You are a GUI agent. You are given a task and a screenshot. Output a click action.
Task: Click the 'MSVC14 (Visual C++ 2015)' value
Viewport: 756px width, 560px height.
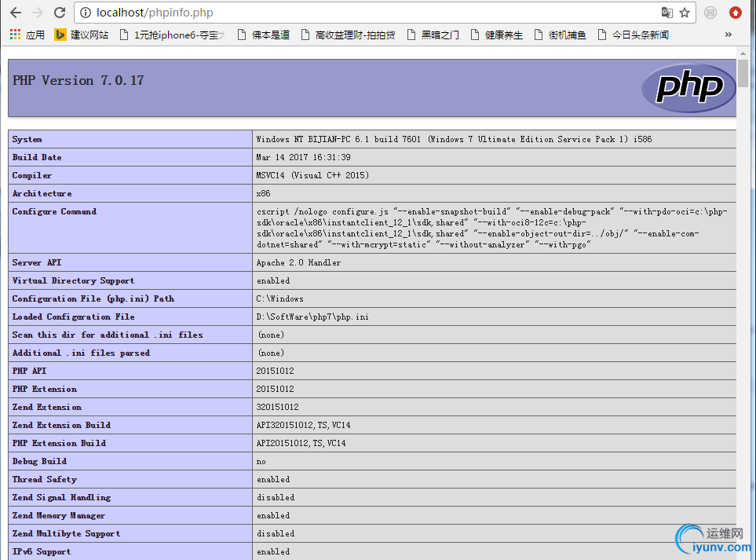[312, 176]
